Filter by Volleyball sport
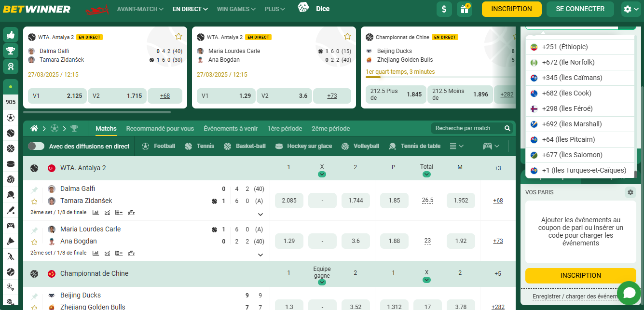Screen dimensions: 644x310 click(x=360, y=146)
